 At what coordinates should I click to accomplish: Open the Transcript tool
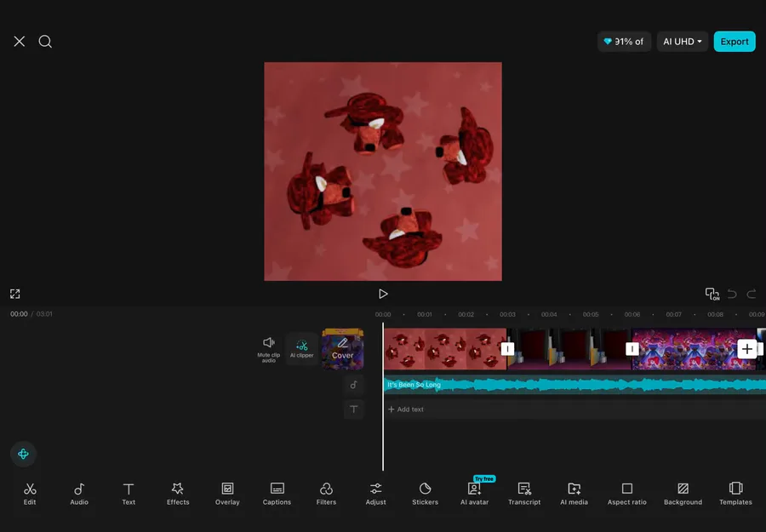(524, 494)
